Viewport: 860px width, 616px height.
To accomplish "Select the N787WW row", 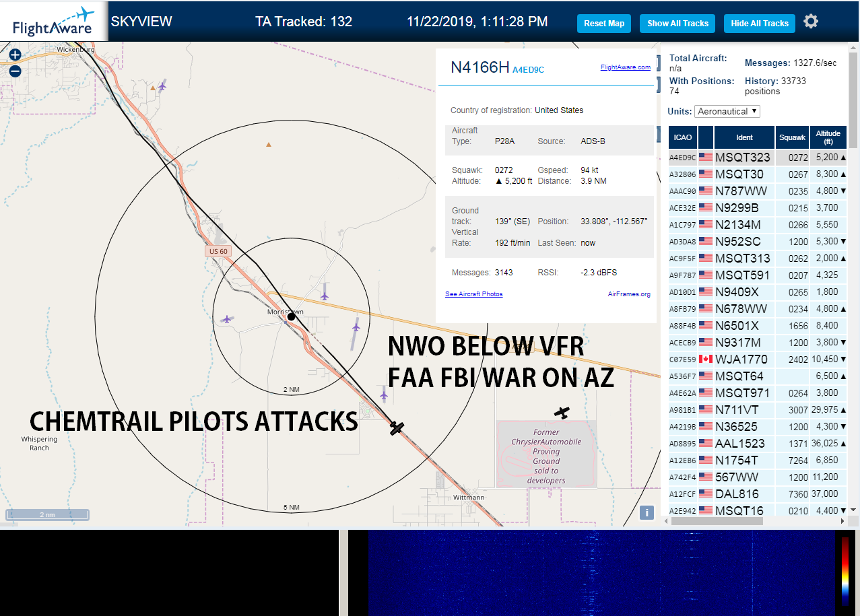I will pos(758,191).
